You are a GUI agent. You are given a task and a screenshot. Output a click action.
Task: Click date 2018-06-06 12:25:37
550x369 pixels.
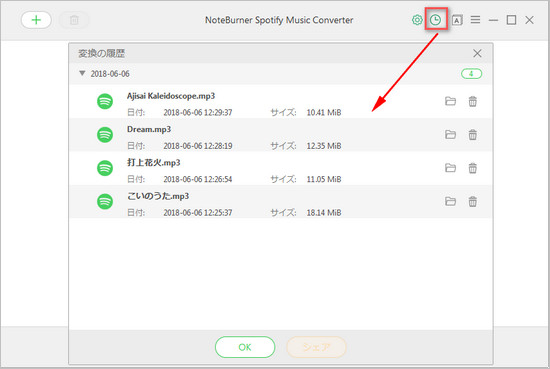(x=198, y=213)
